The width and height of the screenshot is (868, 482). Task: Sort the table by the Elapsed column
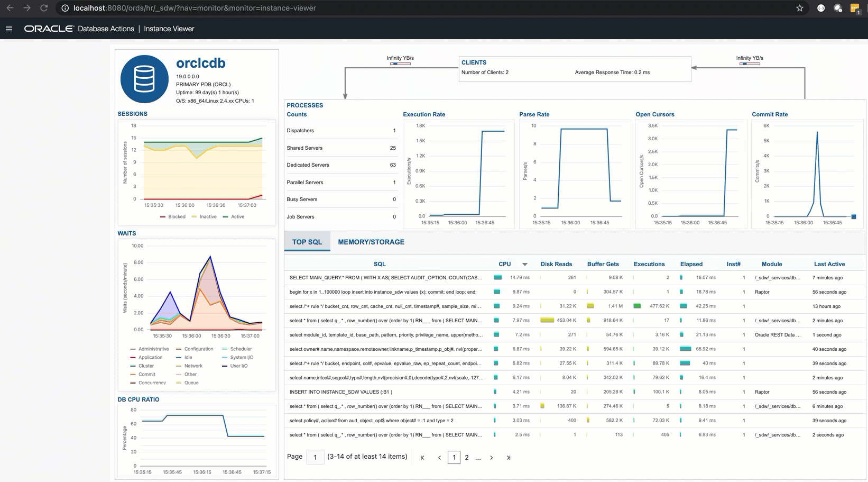(691, 264)
